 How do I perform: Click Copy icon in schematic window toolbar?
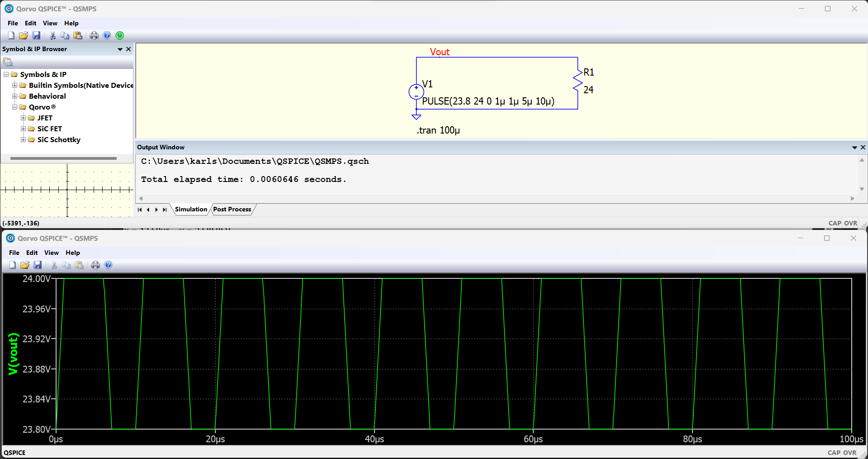point(65,35)
